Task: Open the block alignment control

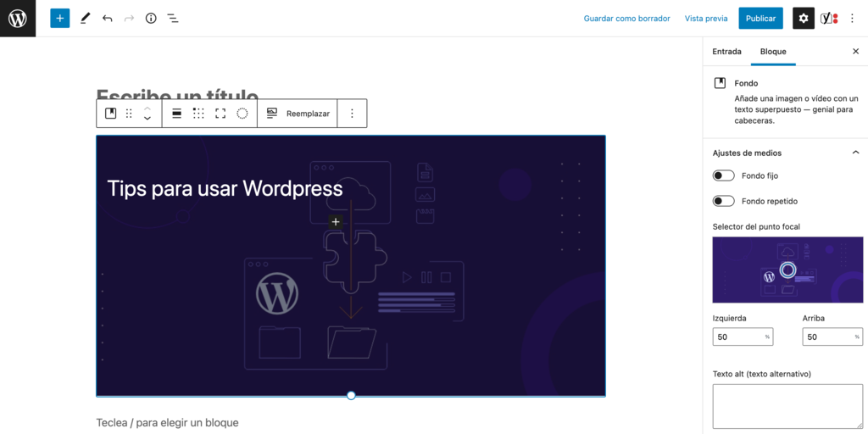Action: coord(177,114)
